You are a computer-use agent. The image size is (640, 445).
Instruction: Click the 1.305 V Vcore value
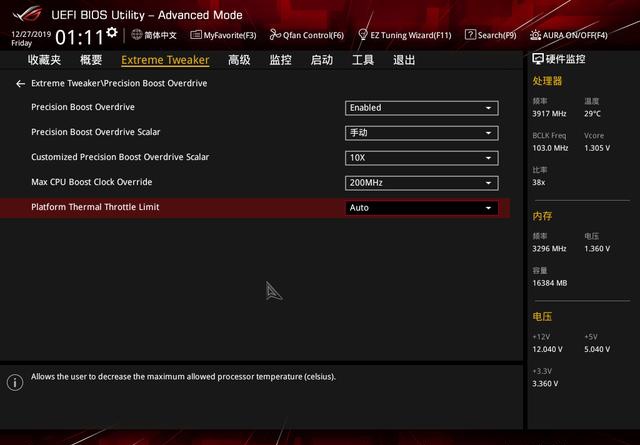click(x=597, y=148)
